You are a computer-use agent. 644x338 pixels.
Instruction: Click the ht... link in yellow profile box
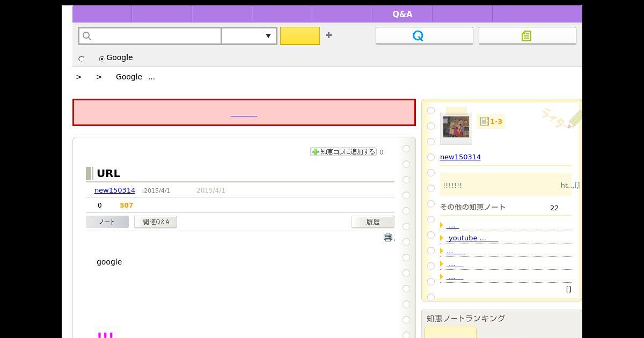[570, 185]
